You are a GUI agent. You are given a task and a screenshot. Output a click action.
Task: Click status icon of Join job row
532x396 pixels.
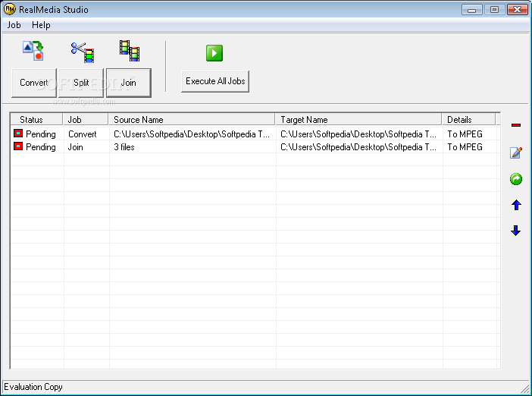click(x=18, y=146)
